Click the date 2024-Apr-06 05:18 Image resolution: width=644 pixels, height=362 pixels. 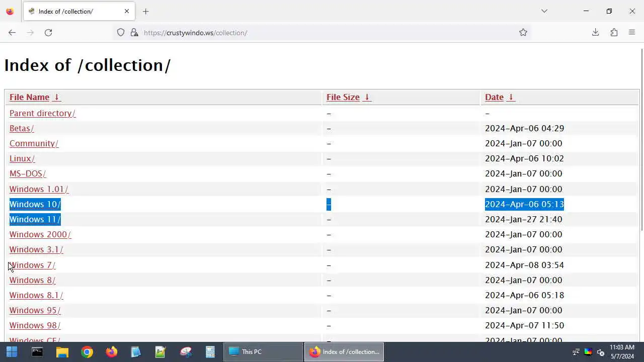pos(524,295)
